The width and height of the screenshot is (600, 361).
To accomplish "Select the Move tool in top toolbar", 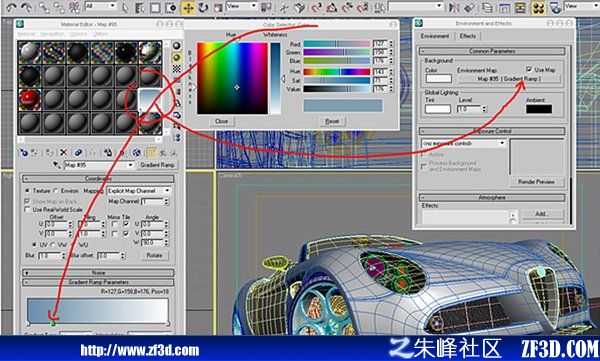I will point(188,7).
